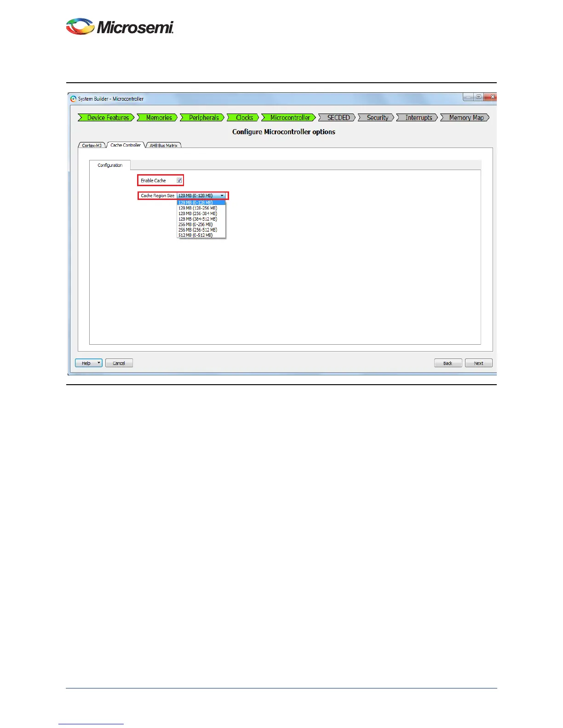563x728 pixels.
Task: Choose 128 MB (128-256 MB) option
Action: click(x=201, y=208)
